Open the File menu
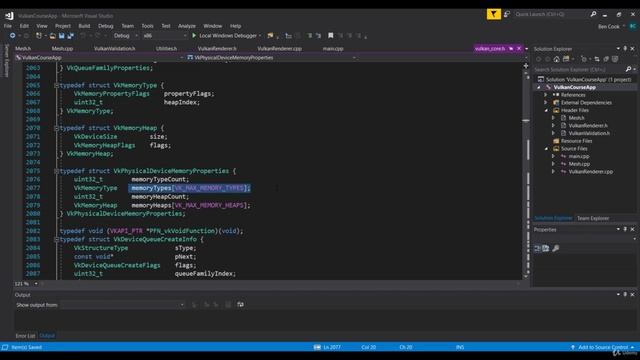The height and width of the screenshot is (360, 640). pos(8,26)
